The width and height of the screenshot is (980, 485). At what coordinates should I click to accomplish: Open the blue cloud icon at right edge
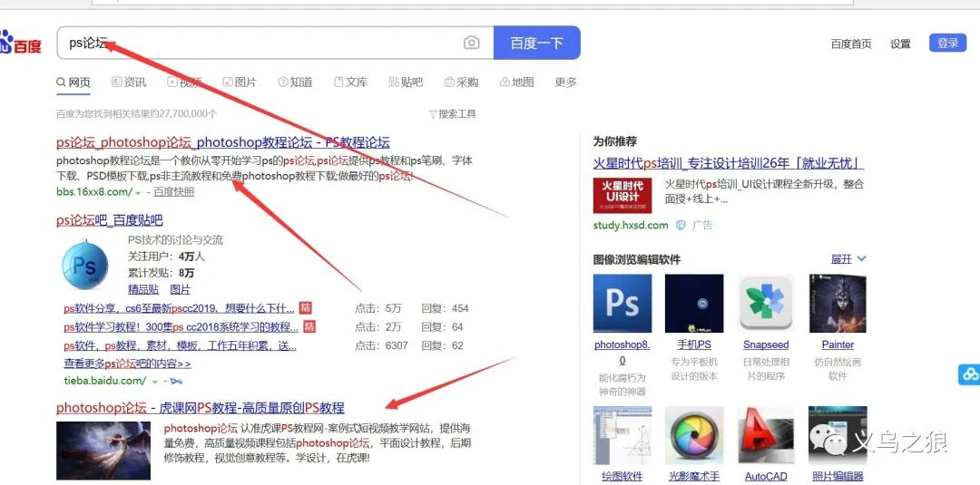(969, 374)
